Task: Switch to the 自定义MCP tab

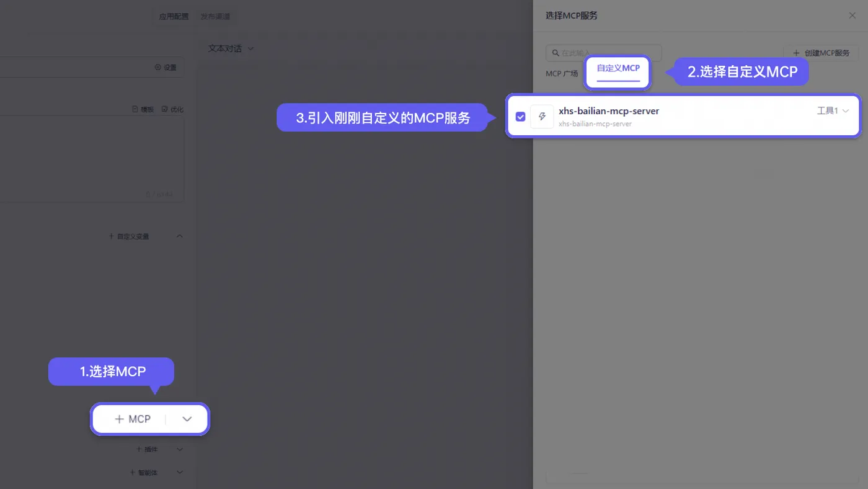Action: point(618,68)
